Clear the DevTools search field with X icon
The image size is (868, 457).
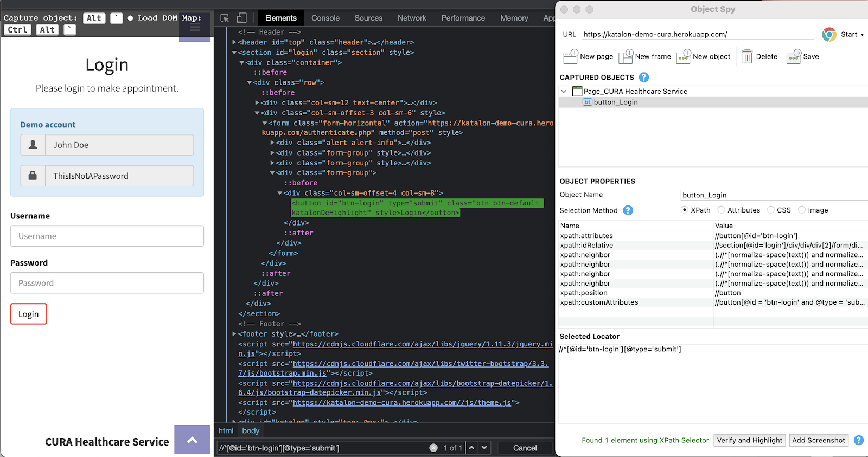coord(433,448)
